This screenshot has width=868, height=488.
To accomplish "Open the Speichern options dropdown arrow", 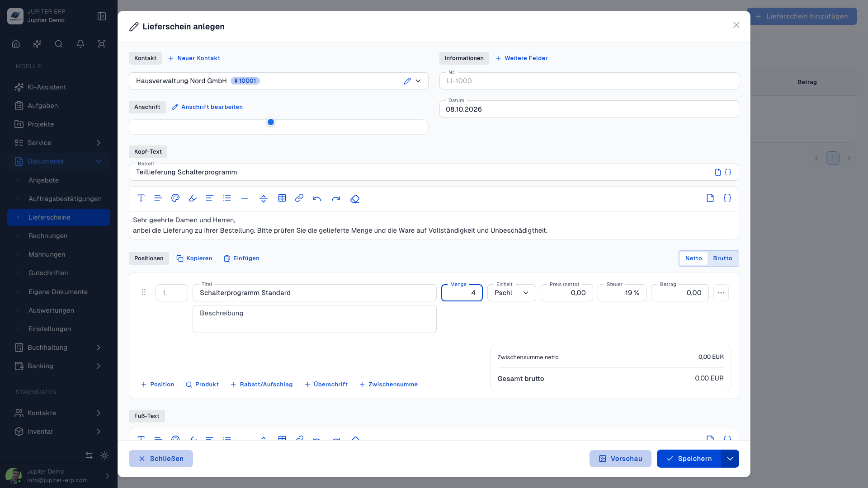I will pos(730,459).
